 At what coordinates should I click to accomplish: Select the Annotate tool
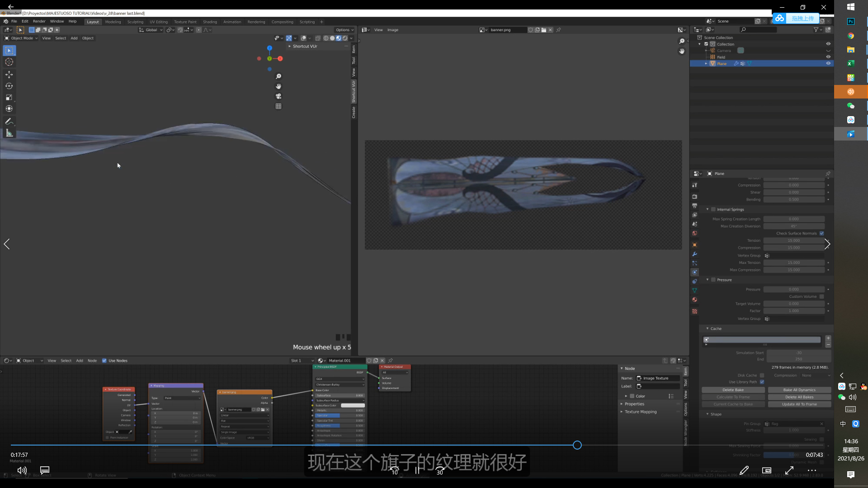pyautogui.click(x=9, y=121)
